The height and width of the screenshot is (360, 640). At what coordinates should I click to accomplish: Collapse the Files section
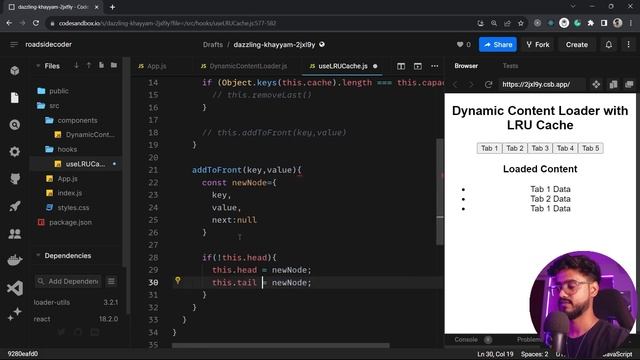tap(38, 66)
